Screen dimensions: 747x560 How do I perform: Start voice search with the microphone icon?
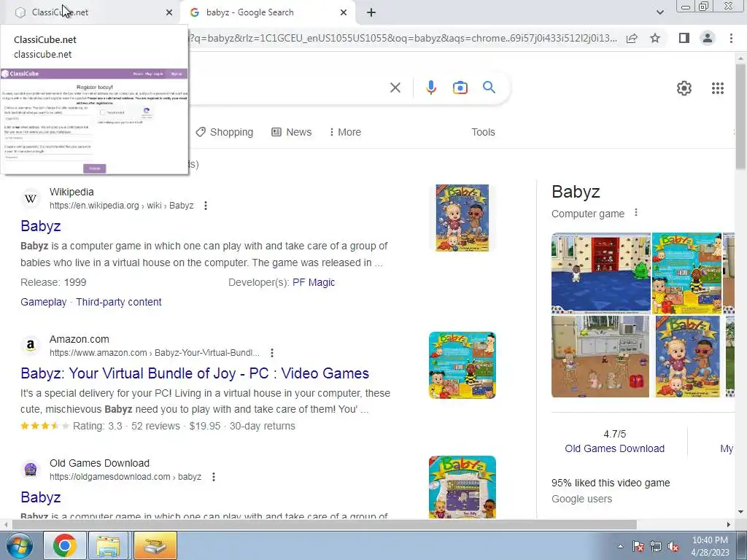(431, 87)
